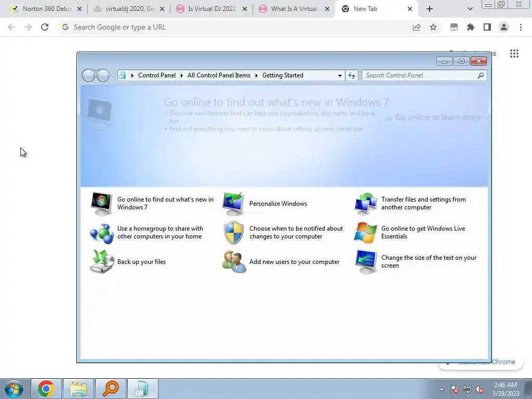This screenshot has height=399, width=532.
Task: Expand the arrow after All Control Panel Items
Action: 257,75
